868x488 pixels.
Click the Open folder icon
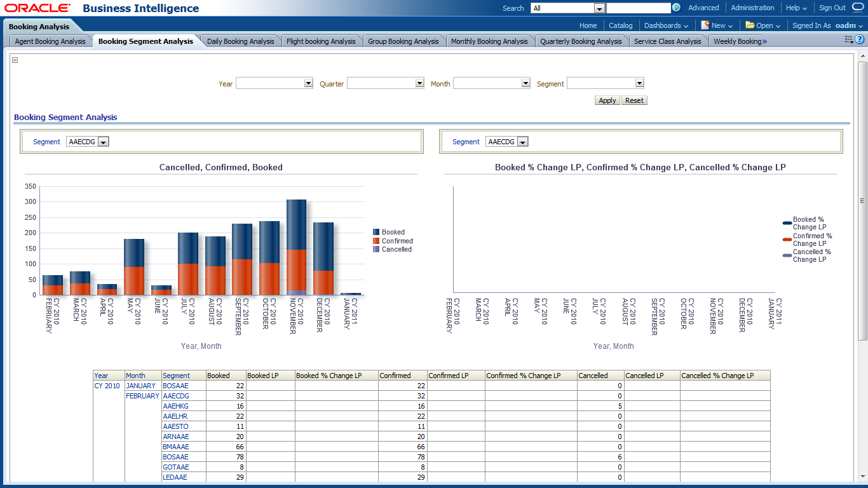click(x=750, y=25)
